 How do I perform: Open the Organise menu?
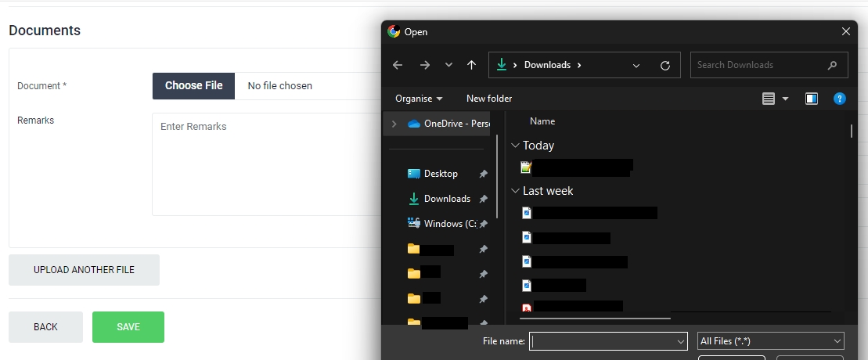[x=419, y=99]
